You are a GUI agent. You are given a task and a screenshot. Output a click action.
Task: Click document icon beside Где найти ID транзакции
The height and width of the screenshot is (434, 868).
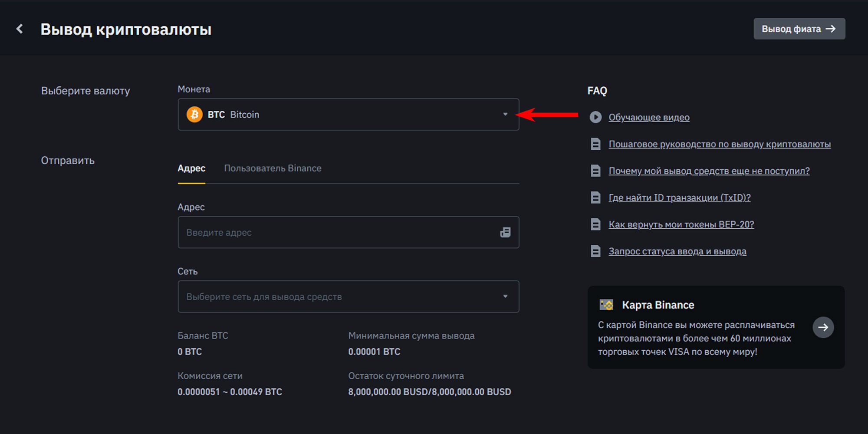pyautogui.click(x=595, y=198)
